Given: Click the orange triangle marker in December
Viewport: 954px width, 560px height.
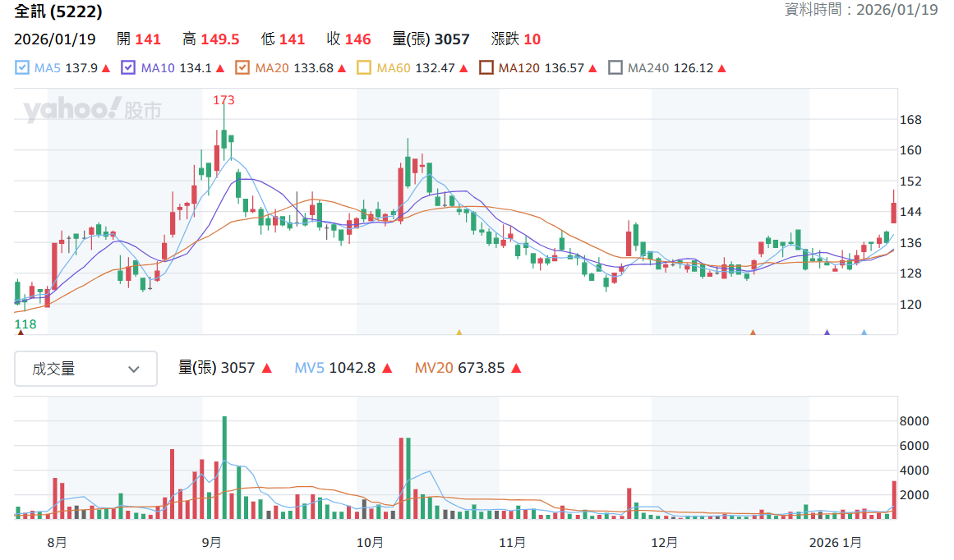Looking at the screenshot, I should pyautogui.click(x=753, y=332).
